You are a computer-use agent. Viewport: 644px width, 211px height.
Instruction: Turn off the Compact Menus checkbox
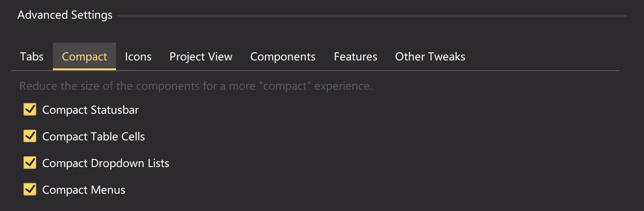point(30,190)
